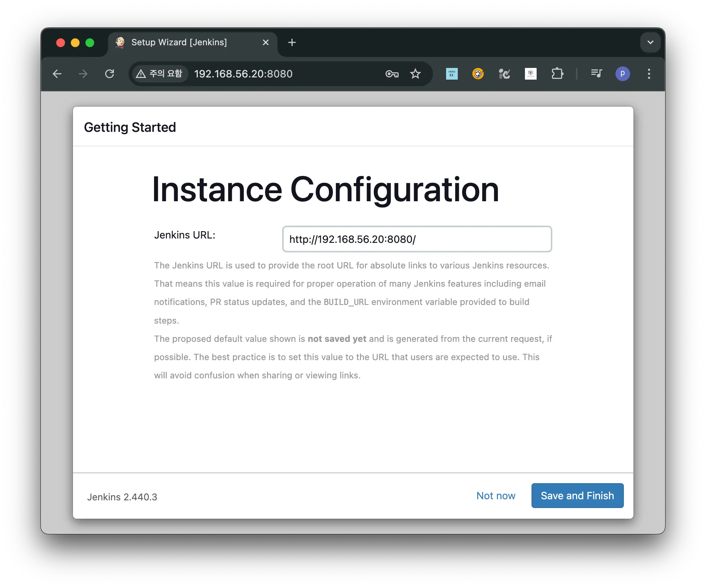Click the white cube logo extension
706x588 pixels.
[x=530, y=74]
